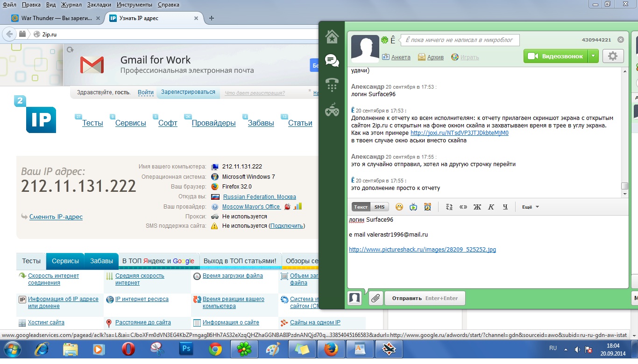This screenshot has height=364, width=638.
Task: Click the Firefox back arrow button
Action: tap(9, 34)
